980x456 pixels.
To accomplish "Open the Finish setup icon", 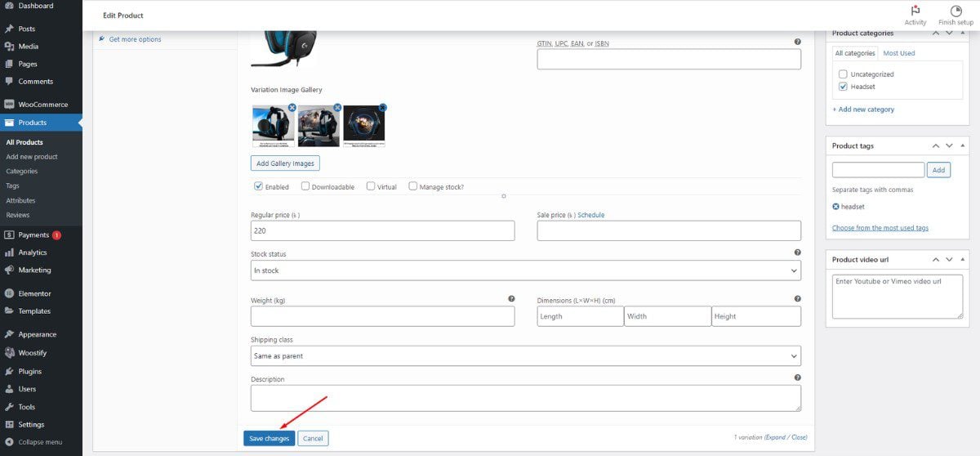I will coord(955,11).
